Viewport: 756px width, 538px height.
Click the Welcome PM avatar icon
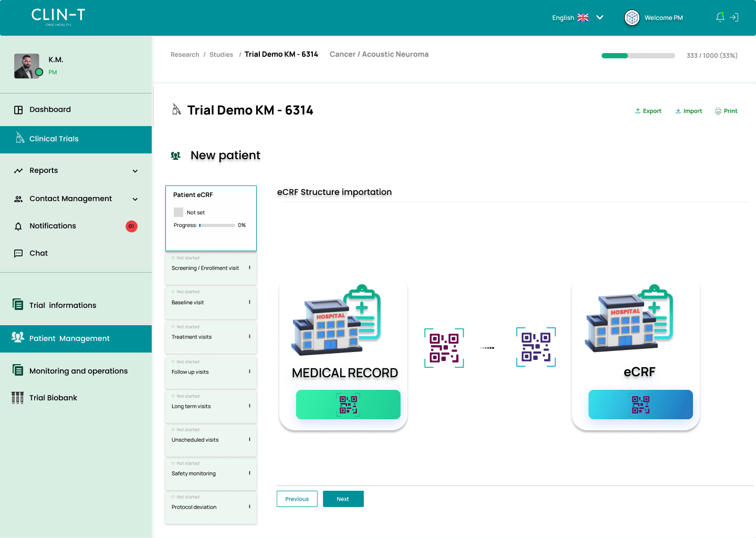click(x=632, y=18)
